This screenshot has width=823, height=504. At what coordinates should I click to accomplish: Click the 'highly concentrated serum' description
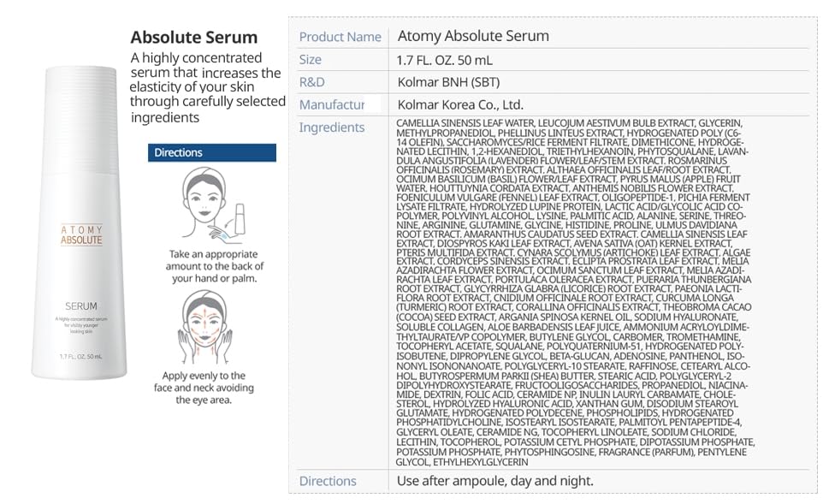(x=208, y=87)
